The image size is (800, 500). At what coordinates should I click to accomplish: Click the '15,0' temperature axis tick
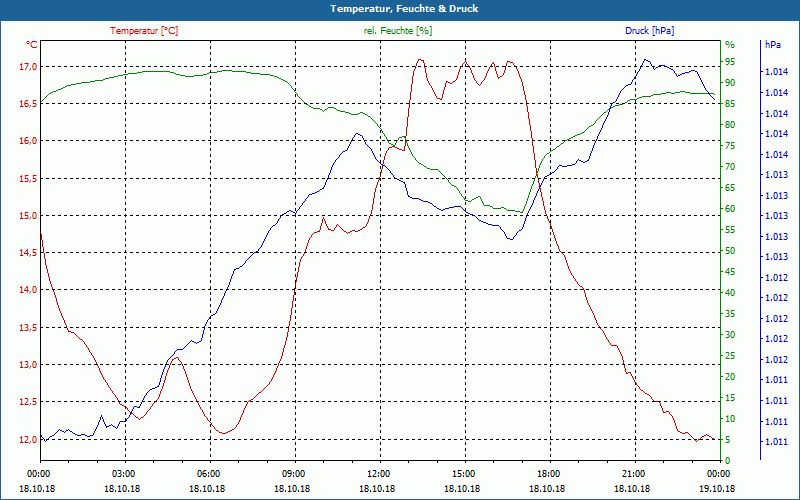click(29, 216)
